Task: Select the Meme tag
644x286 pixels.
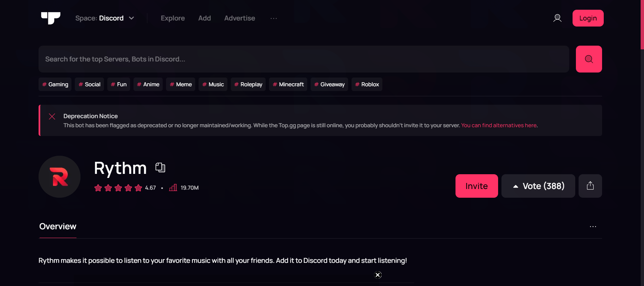Action: coord(180,84)
